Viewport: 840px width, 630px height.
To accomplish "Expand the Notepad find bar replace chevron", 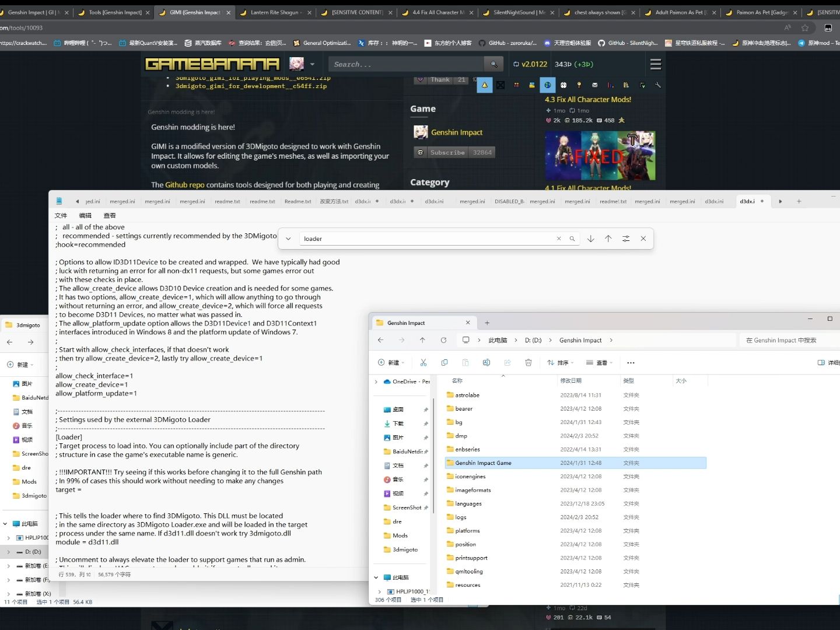I will click(x=288, y=239).
